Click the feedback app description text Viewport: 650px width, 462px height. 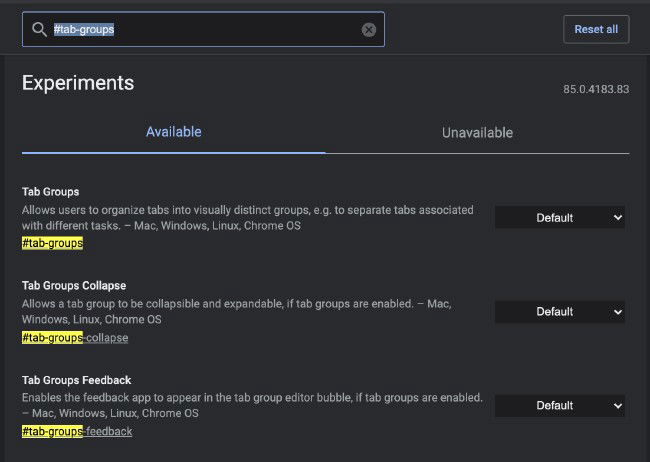pos(250,405)
